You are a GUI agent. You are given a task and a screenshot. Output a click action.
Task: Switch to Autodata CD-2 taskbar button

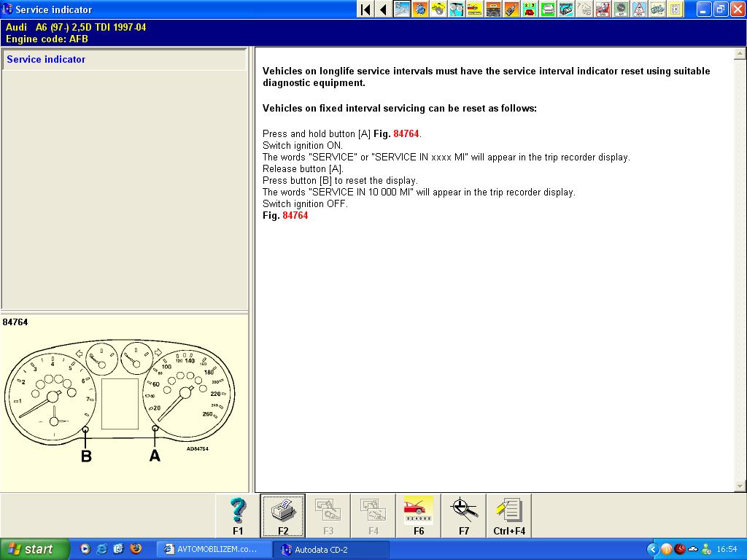[332, 550]
